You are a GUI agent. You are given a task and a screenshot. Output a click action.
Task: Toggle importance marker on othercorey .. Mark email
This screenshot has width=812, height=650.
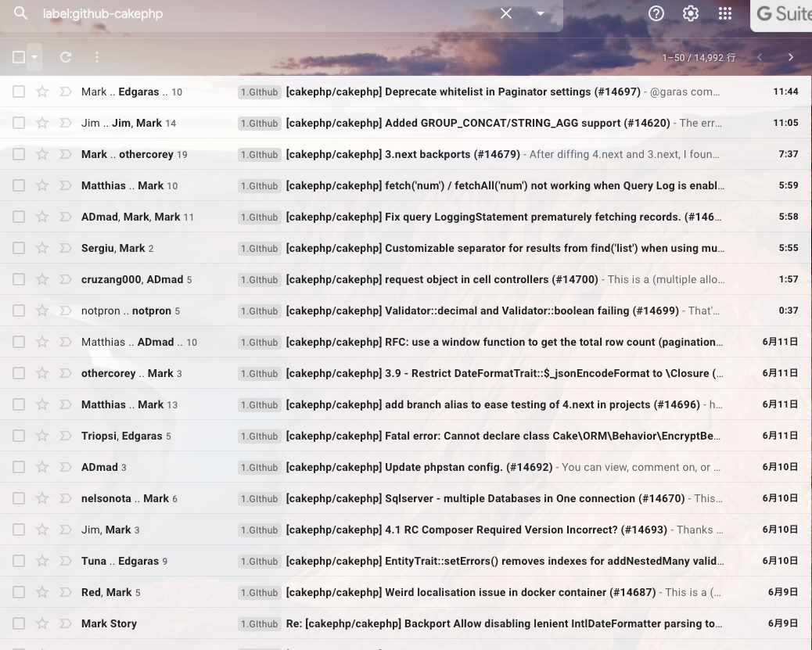click(x=65, y=373)
